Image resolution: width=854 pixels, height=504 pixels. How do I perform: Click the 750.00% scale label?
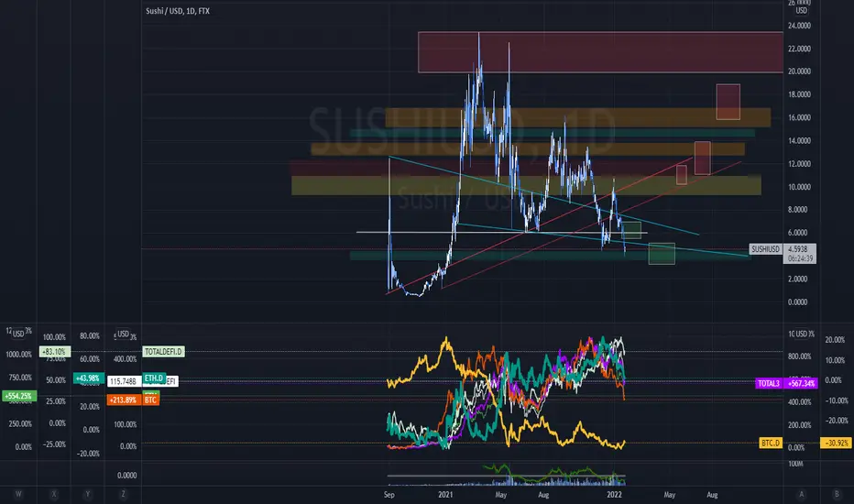pyautogui.click(x=20, y=378)
